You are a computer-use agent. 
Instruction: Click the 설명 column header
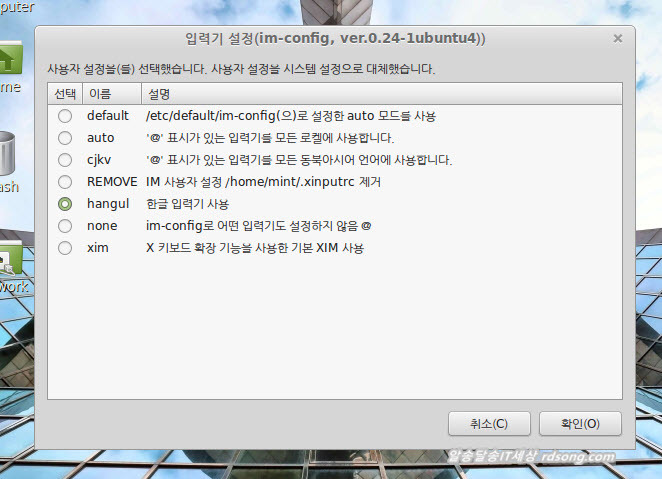tap(160, 94)
